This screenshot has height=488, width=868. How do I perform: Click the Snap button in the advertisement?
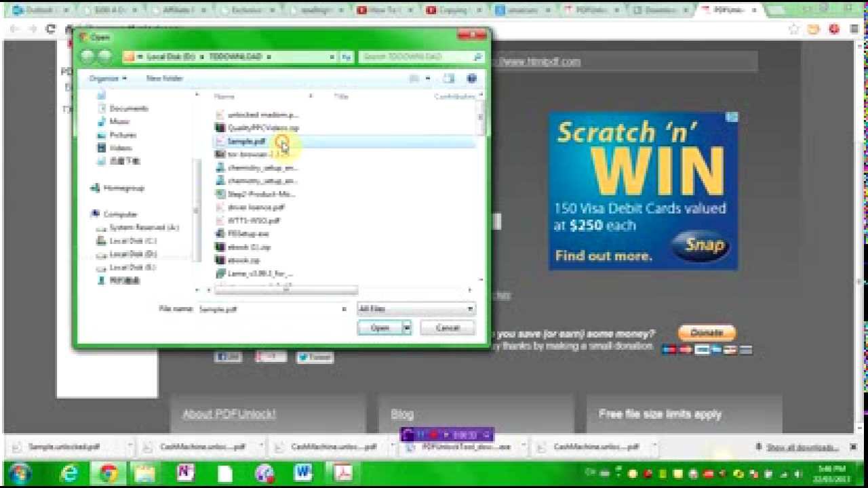703,245
